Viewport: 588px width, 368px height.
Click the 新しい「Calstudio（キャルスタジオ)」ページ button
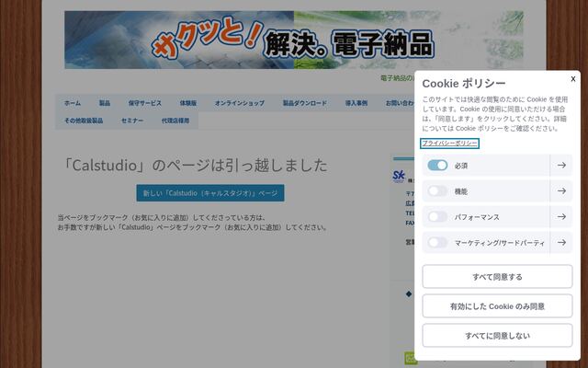point(210,193)
